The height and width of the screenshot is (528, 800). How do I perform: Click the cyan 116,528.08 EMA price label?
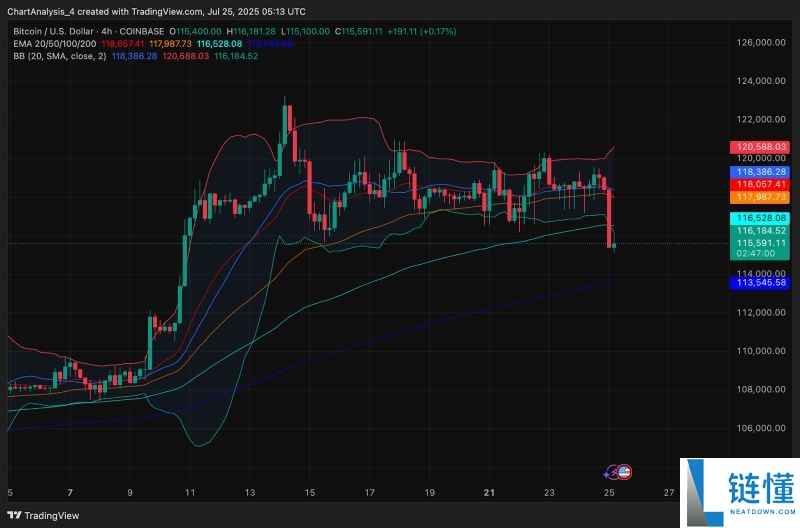(762, 218)
